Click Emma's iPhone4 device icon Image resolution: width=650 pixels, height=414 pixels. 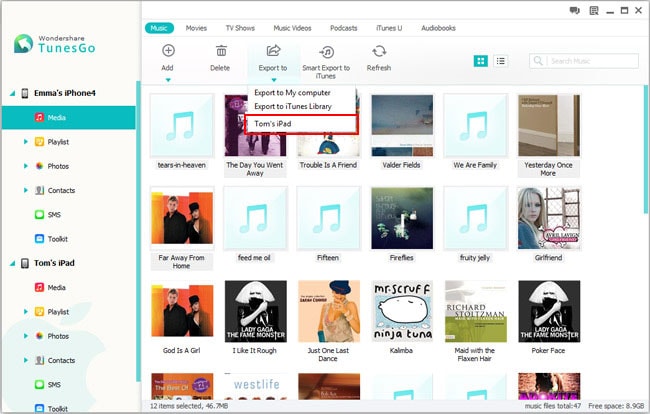(x=25, y=93)
